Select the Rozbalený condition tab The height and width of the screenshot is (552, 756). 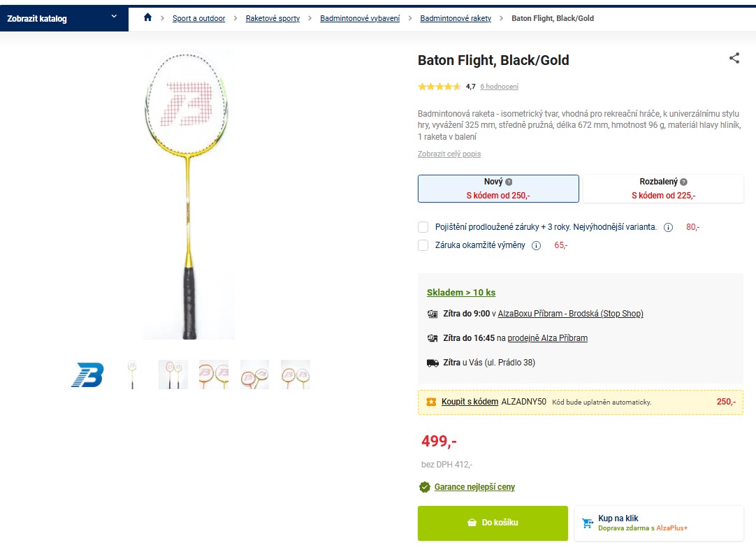click(663, 189)
